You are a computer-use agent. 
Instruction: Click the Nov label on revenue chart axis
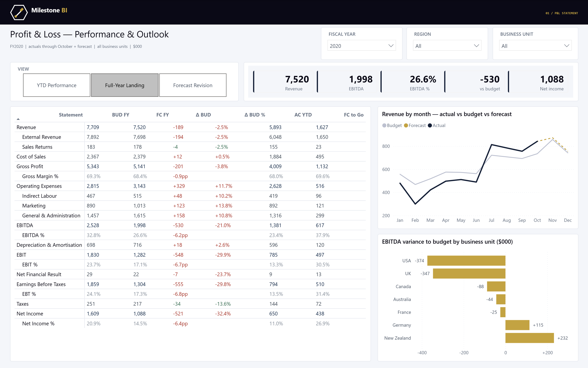point(552,220)
